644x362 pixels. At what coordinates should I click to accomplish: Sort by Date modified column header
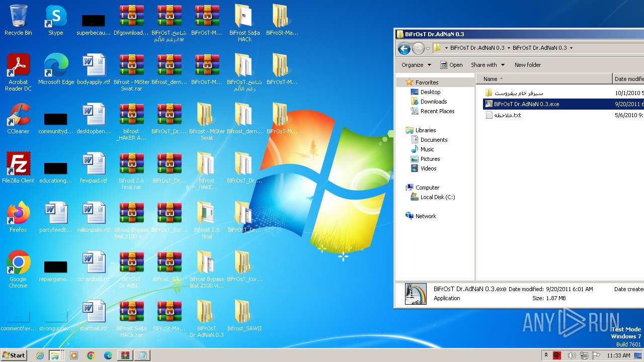(x=628, y=79)
